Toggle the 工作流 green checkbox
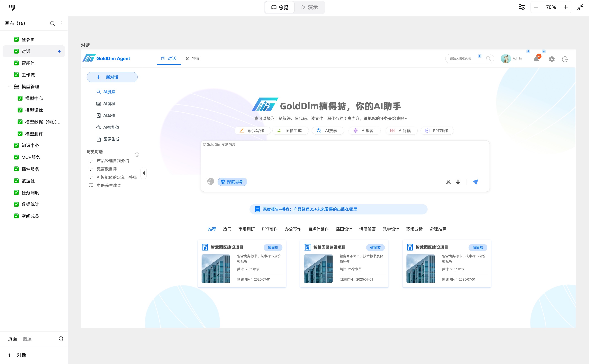This screenshot has width=589, height=364. point(16,75)
